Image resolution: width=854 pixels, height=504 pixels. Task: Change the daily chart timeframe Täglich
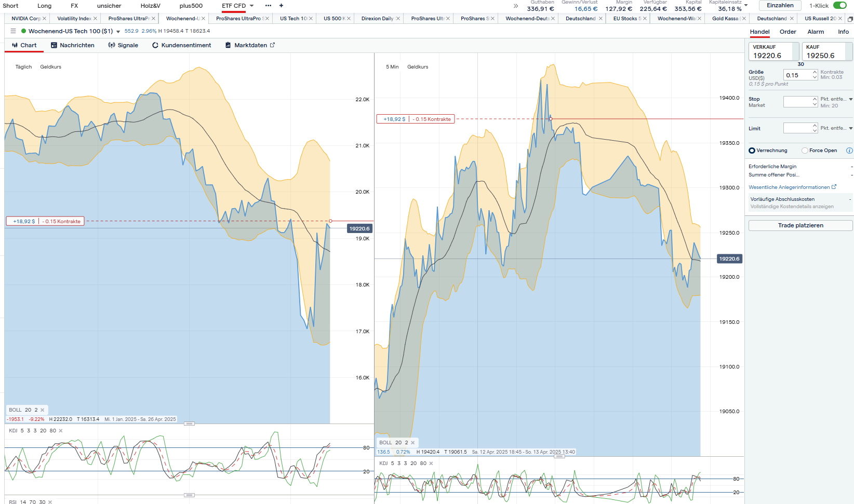coord(23,67)
